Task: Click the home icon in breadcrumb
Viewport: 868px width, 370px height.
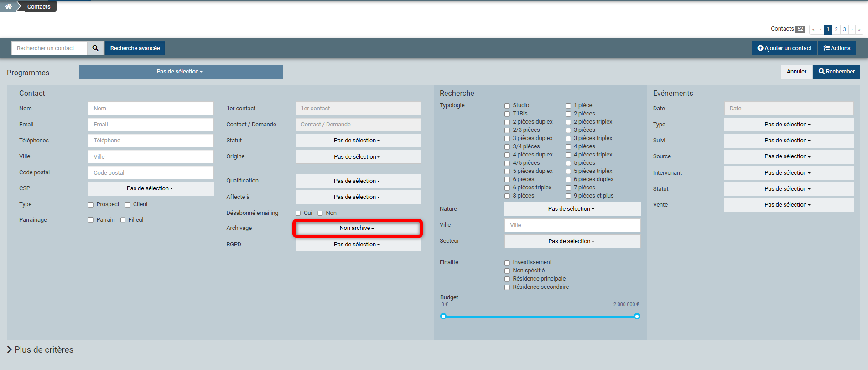Action: tap(8, 6)
